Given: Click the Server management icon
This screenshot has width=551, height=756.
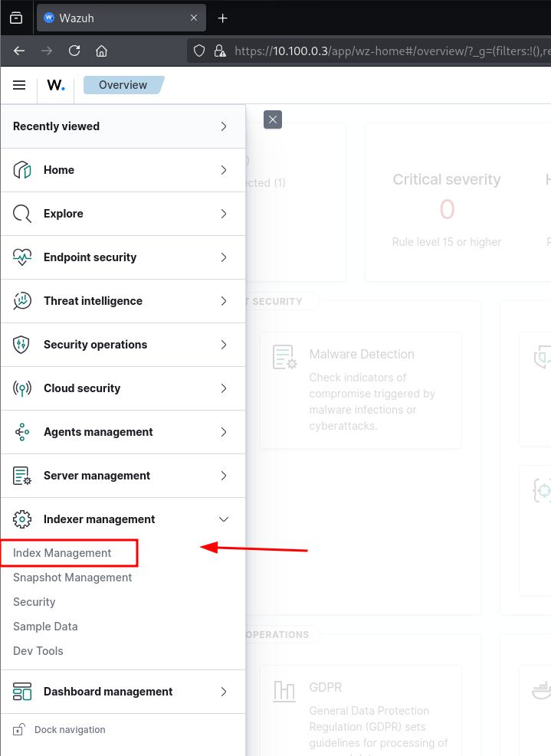Looking at the screenshot, I should click(x=22, y=476).
